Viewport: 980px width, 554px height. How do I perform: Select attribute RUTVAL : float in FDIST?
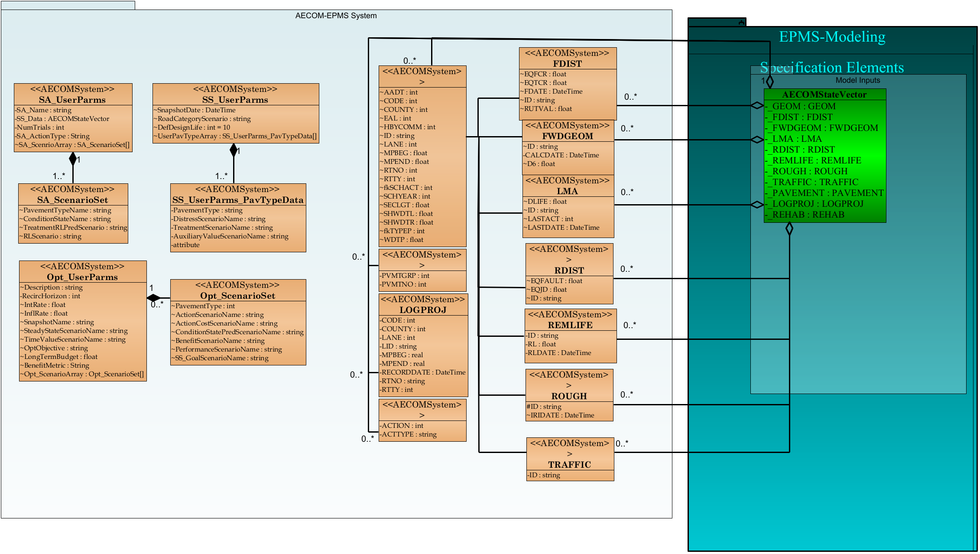[x=546, y=109]
